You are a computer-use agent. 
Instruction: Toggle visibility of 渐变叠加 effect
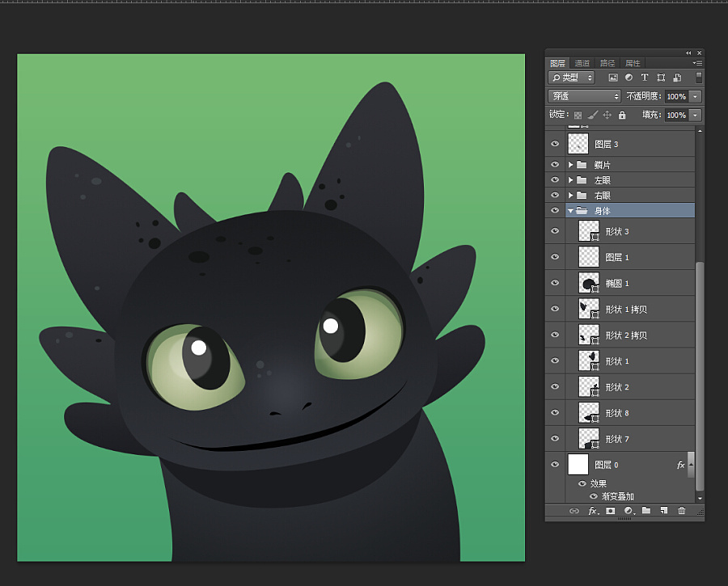coord(593,496)
